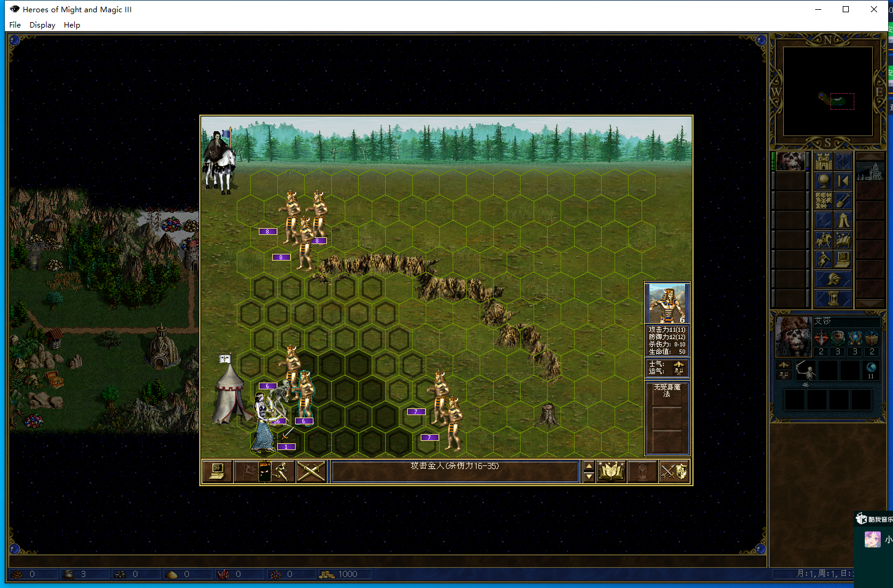This screenshot has width=893, height=588.
Task: Click adventure cast spell sparkling book icon
Action: (843, 240)
